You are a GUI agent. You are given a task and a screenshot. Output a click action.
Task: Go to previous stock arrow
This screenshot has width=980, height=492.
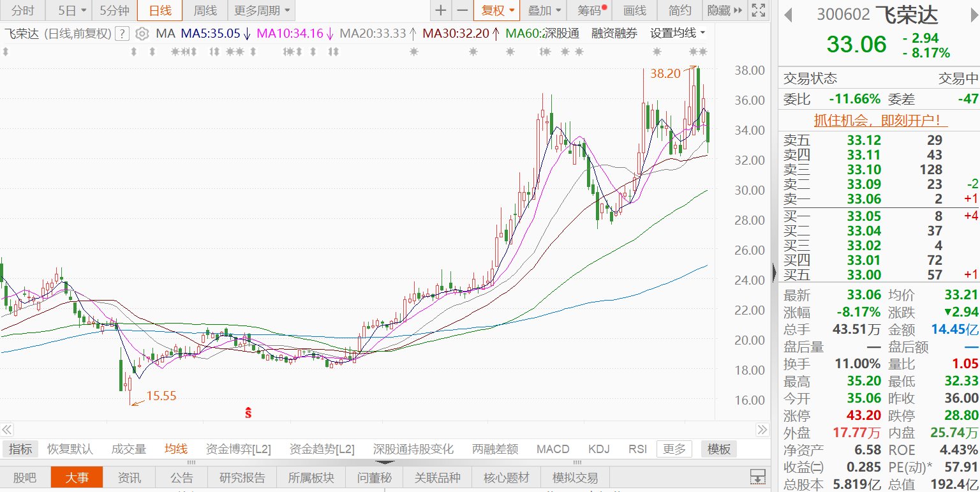tap(789, 15)
